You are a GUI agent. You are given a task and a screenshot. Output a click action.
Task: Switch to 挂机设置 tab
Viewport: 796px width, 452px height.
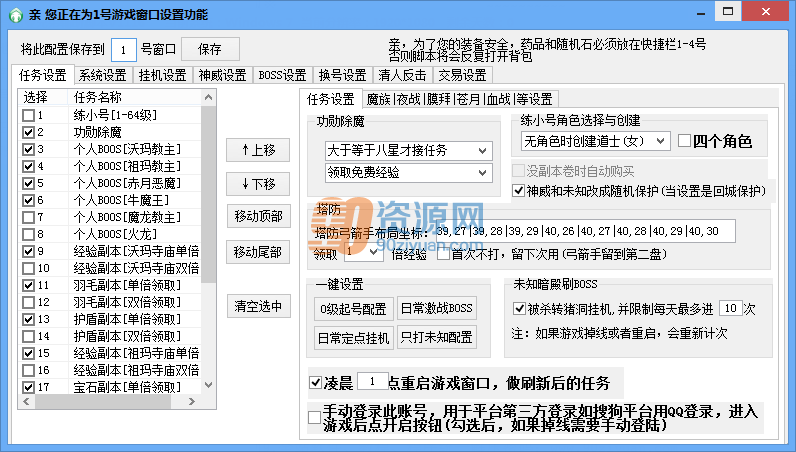point(162,75)
